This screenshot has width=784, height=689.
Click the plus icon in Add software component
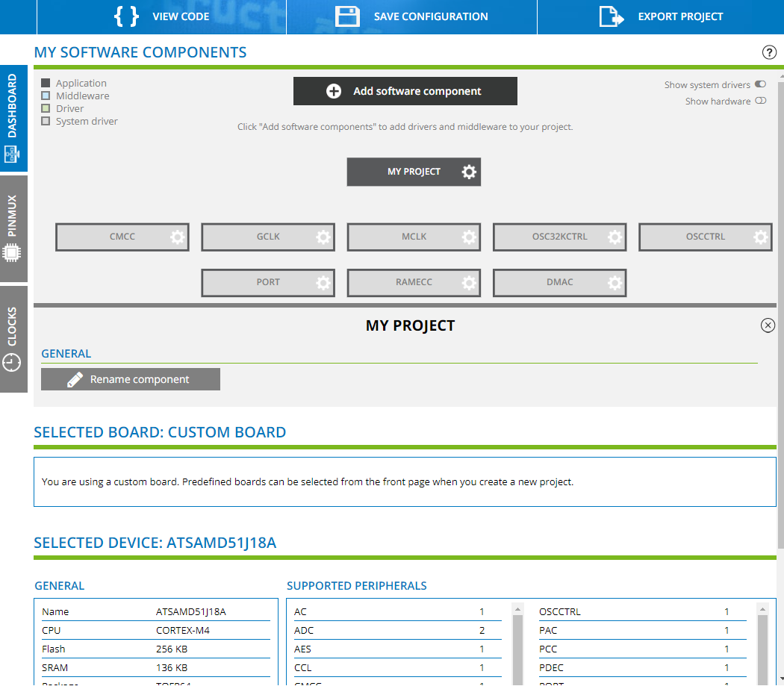pyautogui.click(x=334, y=91)
